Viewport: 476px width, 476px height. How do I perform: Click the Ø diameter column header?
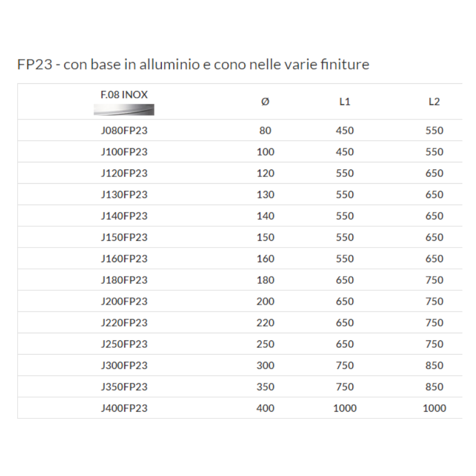(266, 102)
